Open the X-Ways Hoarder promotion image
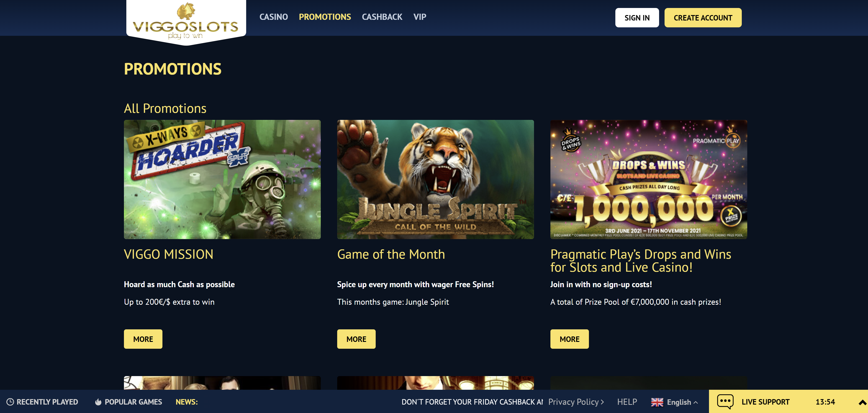868x413 pixels. pyautogui.click(x=222, y=179)
